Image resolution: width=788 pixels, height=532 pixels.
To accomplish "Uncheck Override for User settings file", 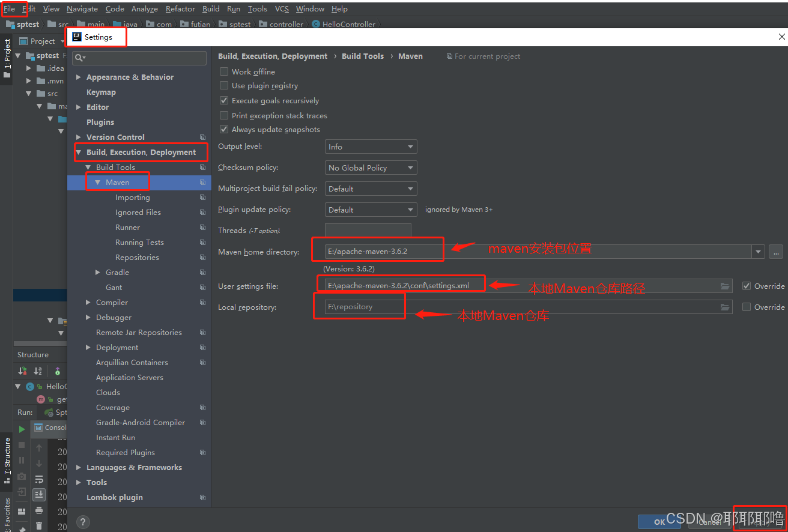I will tap(747, 286).
